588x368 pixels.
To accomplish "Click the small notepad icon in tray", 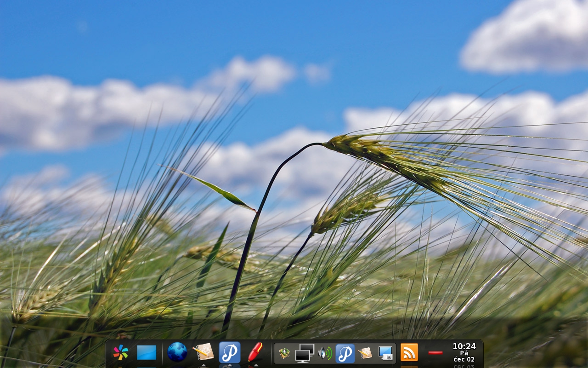I will point(365,353).
